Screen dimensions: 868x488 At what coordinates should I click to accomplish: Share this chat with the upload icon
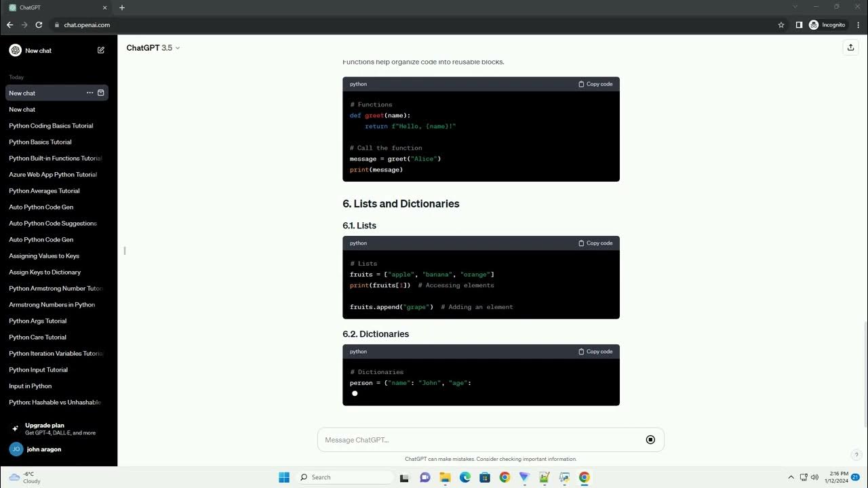850,47
